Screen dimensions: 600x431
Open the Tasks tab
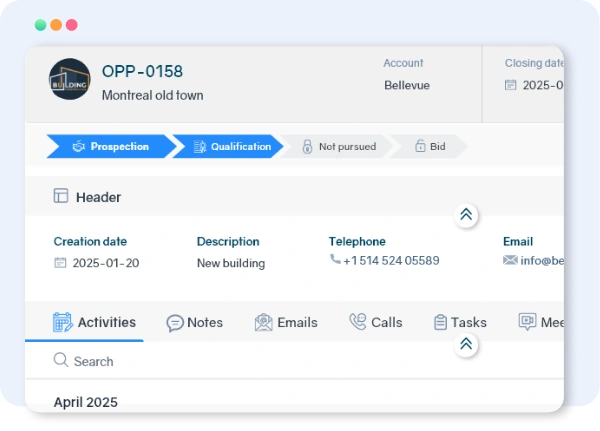coord(460,322)
